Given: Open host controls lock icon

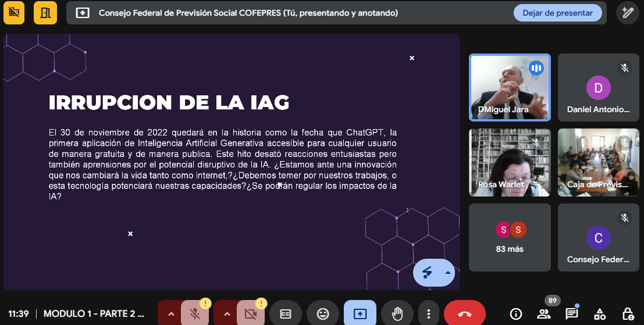Looking at the screenshot, I should pyautogui.click(x=628, y=314).
